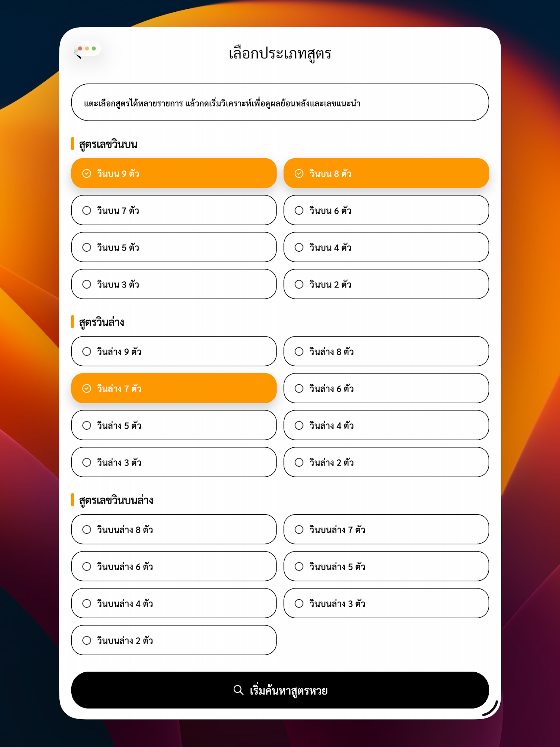Deselect the วินล่าง 7 ตัว orange button

tap(174, 388)
